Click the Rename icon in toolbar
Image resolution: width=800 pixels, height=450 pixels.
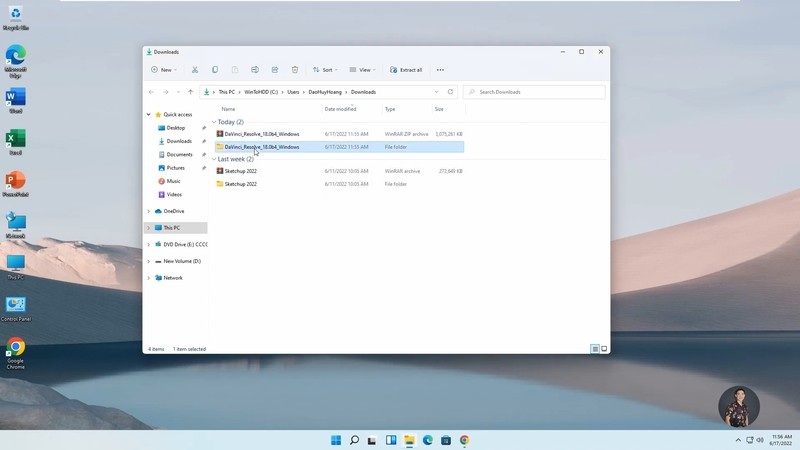click(255, 70)
